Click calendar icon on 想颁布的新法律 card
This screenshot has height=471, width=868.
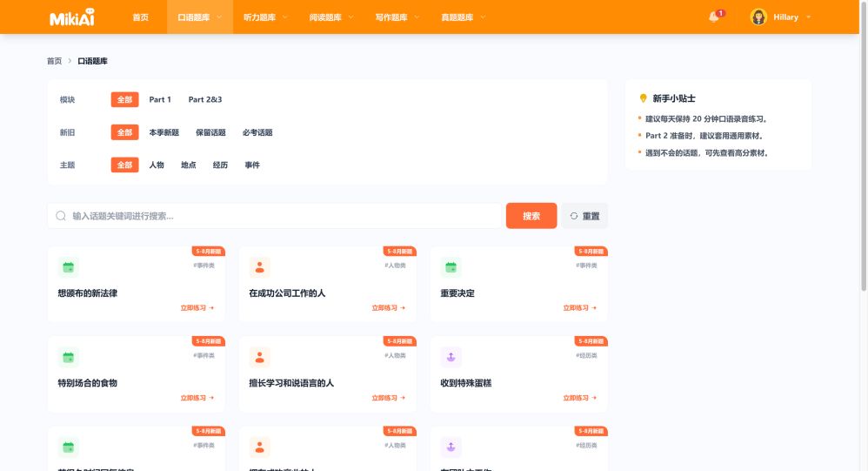coord(68,267)
